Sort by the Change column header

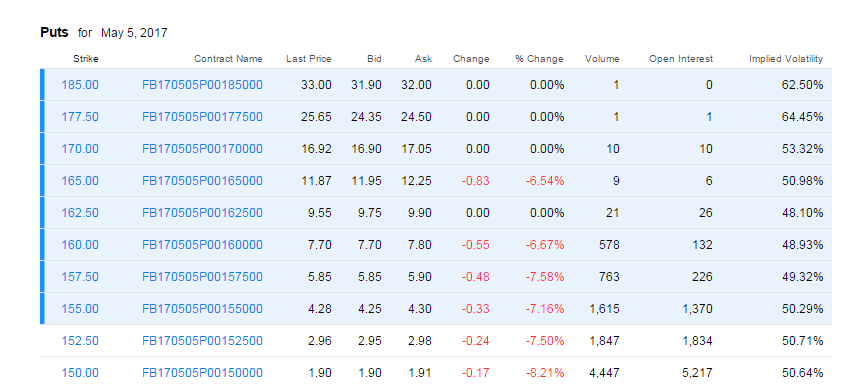[471, 59]
